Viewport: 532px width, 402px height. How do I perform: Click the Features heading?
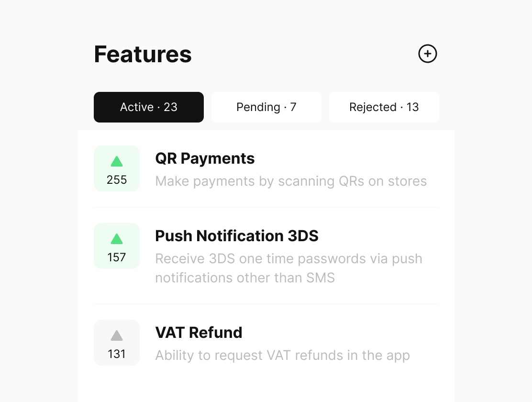pos(143,54)
